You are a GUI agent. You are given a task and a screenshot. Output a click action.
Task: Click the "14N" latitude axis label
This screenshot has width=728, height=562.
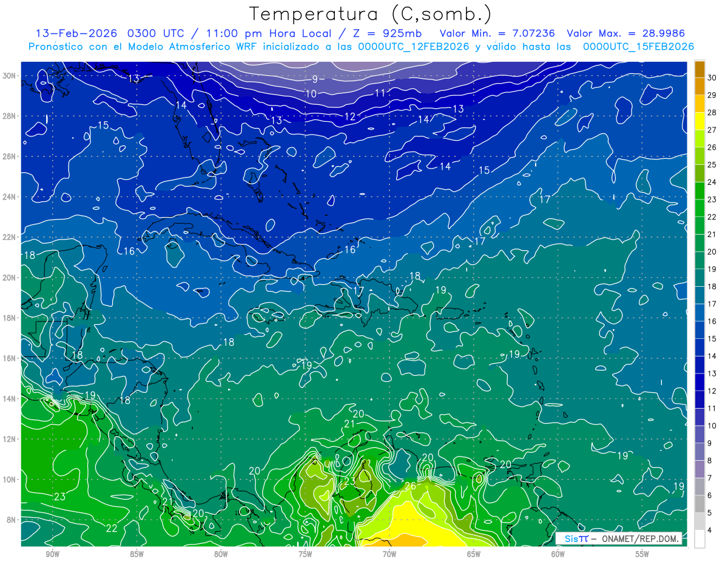tap(9, 399)
